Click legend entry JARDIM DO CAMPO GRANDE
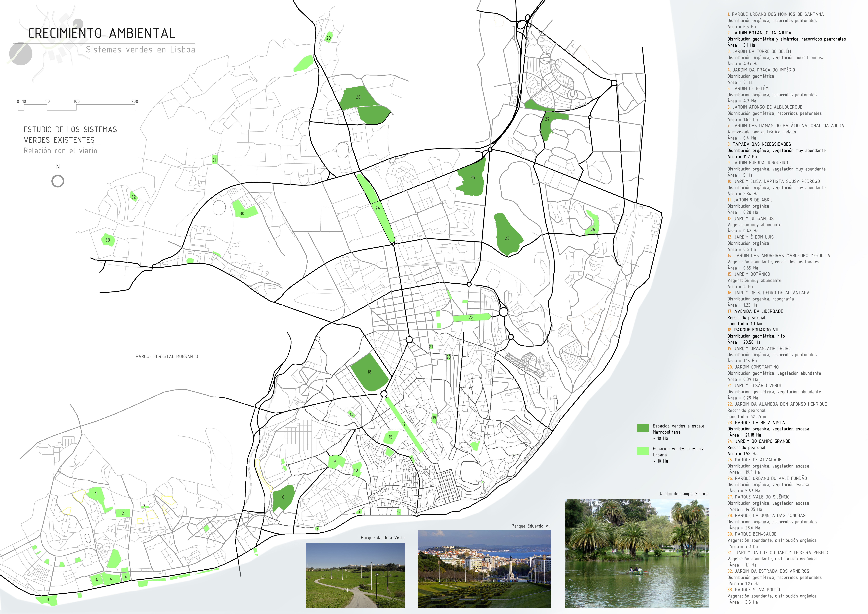Screen dimensions: 868x614 click(x=759, y=441)
